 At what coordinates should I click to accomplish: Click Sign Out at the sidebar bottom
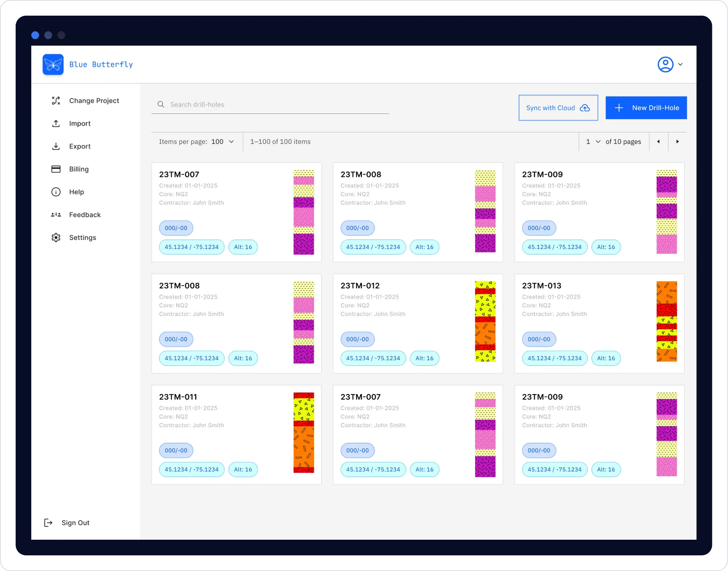click(75, 522)
